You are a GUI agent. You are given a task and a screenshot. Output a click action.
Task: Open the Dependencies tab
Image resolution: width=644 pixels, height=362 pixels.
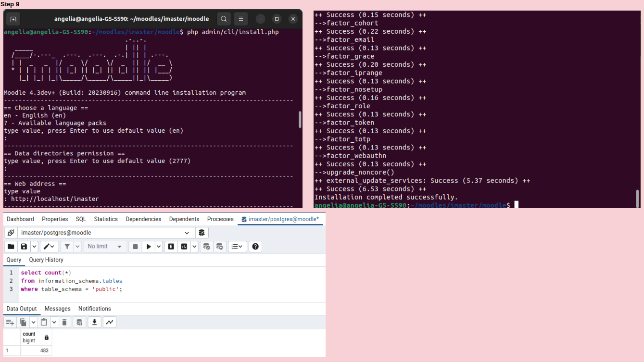[x=143, y=219]
